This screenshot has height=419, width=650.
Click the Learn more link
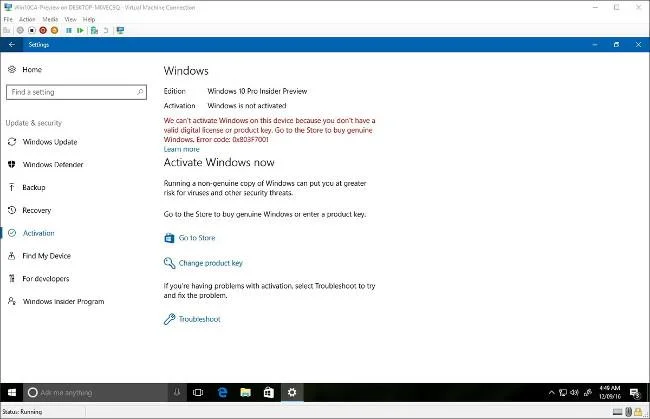point(182,149)
